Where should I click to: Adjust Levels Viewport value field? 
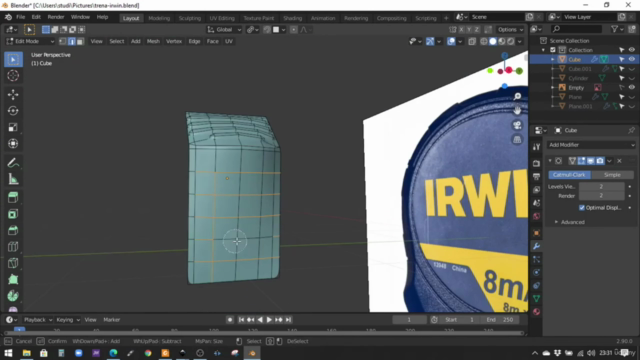tap(601, 187)
